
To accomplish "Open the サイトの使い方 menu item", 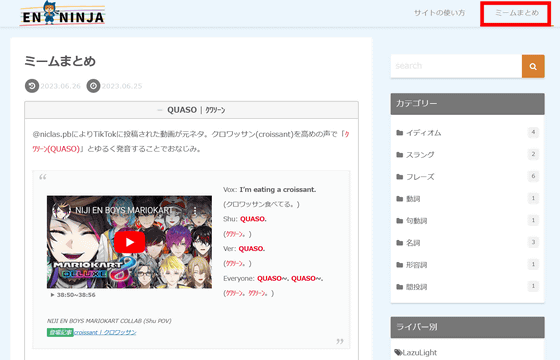I will 439,13.
